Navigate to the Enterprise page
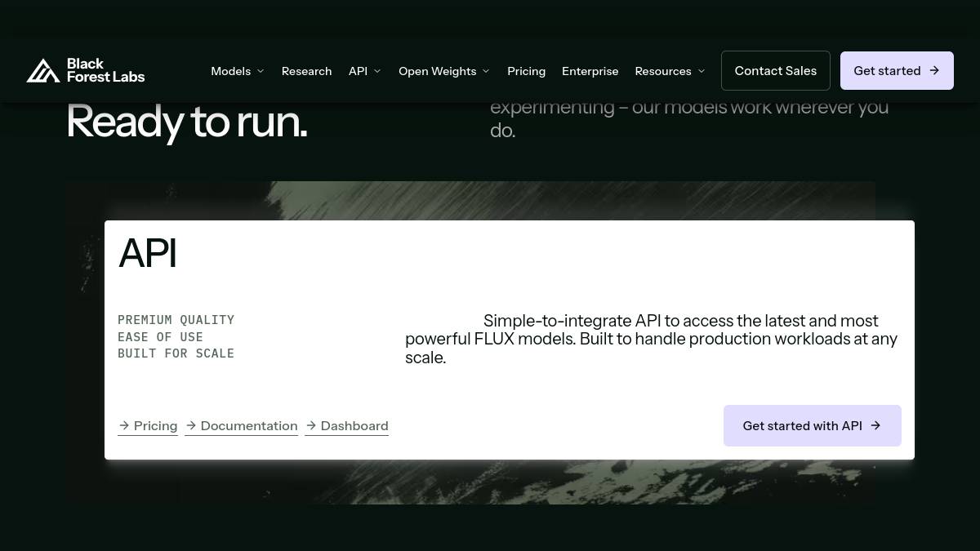The image size is (980, 551). point(590,71)
